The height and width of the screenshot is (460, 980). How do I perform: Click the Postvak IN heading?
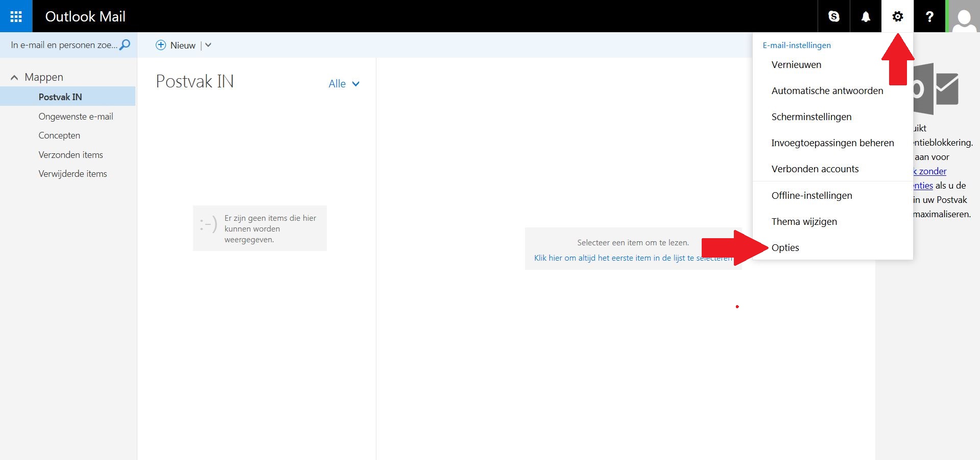pos(195,81)
